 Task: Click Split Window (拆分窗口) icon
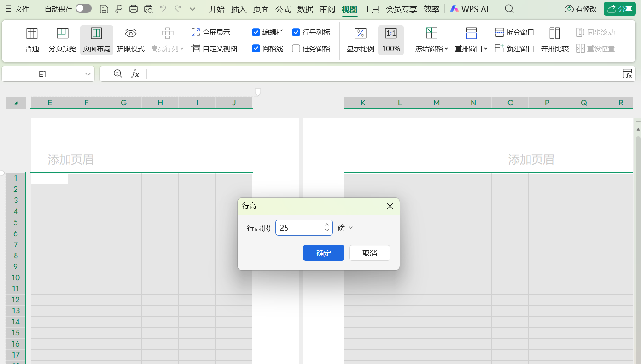(x=500, y=32)
